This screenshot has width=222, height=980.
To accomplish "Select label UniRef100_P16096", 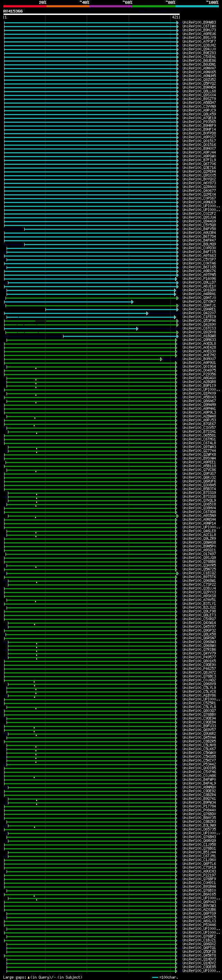I will [x=199, y=279].
